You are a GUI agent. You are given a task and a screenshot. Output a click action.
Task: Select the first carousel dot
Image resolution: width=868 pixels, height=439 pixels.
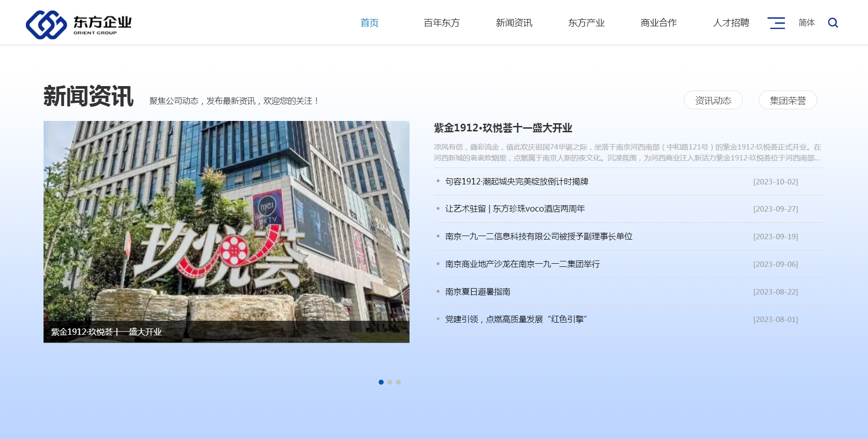(381, 382)
